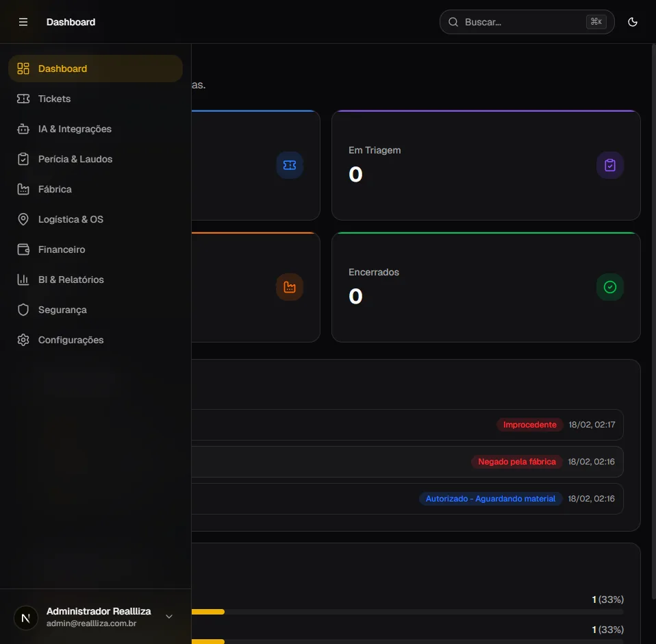
Task: Click the ⌘K shortcut badge
Action: [x=596, y=22]
